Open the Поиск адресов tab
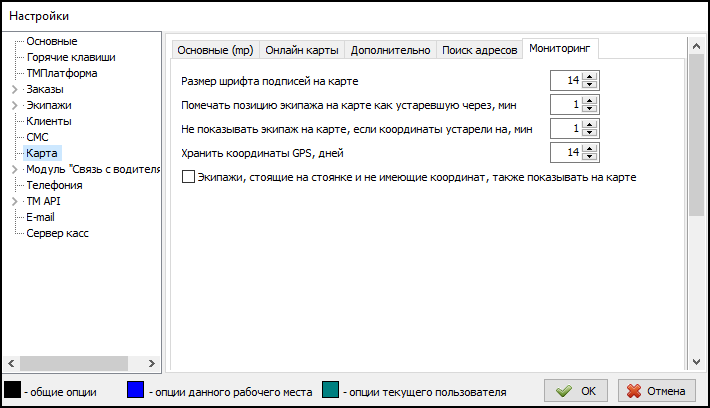Viewport: 710px width, 408px height. tap(480, 50)
